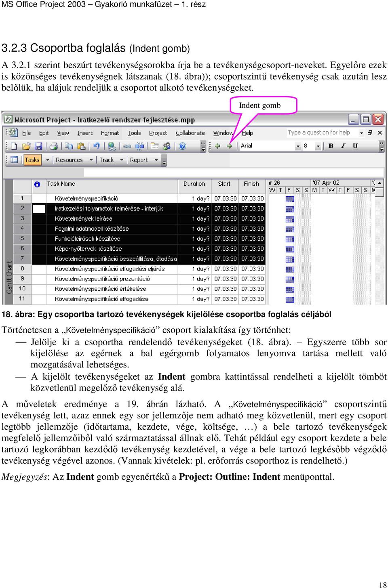Click the Insert Hyperlink globe icon
Viewport: 388px width, 588px height.
112,146
